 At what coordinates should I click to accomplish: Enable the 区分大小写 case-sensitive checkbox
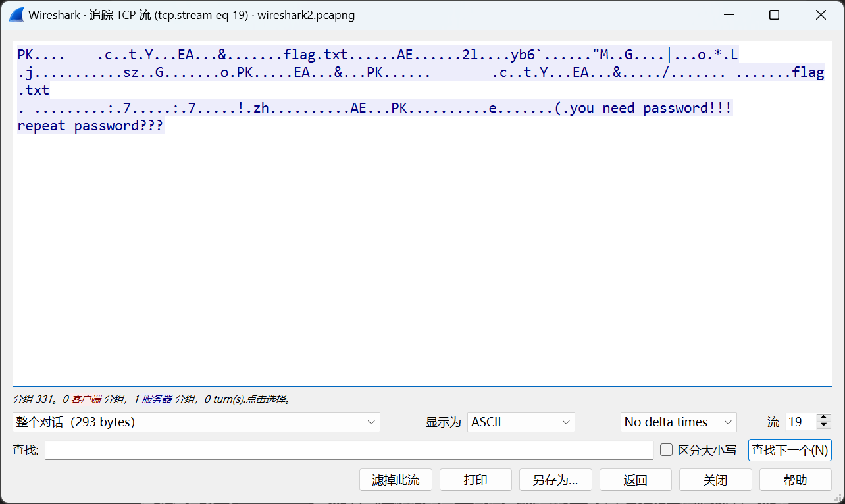point(666,449)
